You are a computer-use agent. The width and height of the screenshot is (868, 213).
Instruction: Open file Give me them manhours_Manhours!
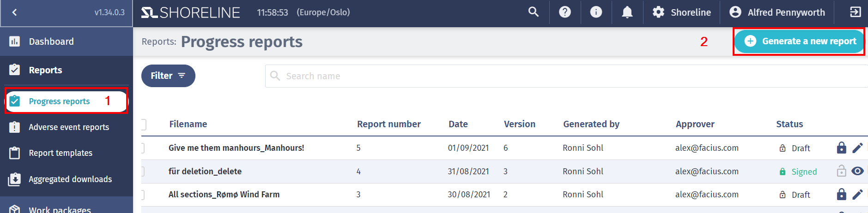tap(236, 148)
